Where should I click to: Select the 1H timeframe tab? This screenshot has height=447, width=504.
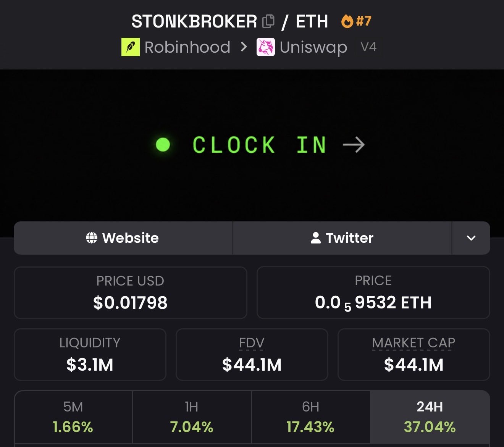(x=192, y=417)
